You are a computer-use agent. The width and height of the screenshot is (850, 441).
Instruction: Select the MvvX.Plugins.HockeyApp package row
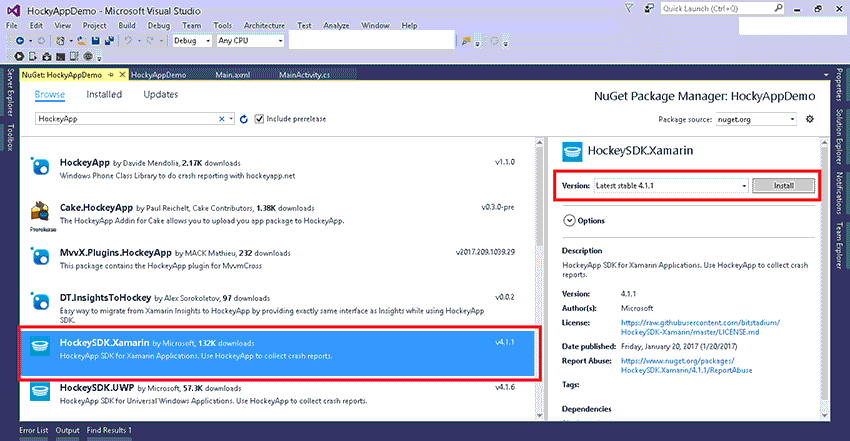pos(278,262)
